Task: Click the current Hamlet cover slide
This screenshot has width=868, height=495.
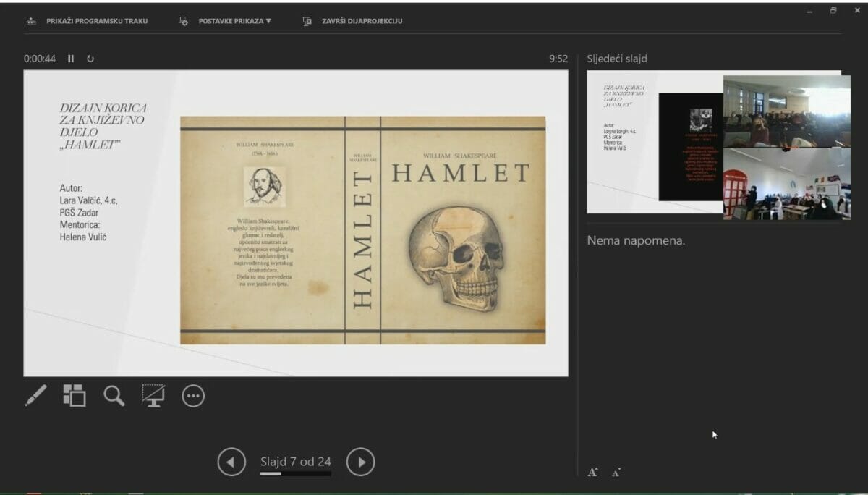Action: pos(295,223)
